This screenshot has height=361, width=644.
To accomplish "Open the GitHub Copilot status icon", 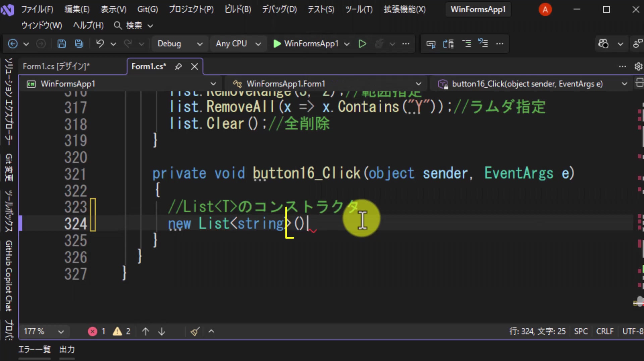I will point(603,44).
